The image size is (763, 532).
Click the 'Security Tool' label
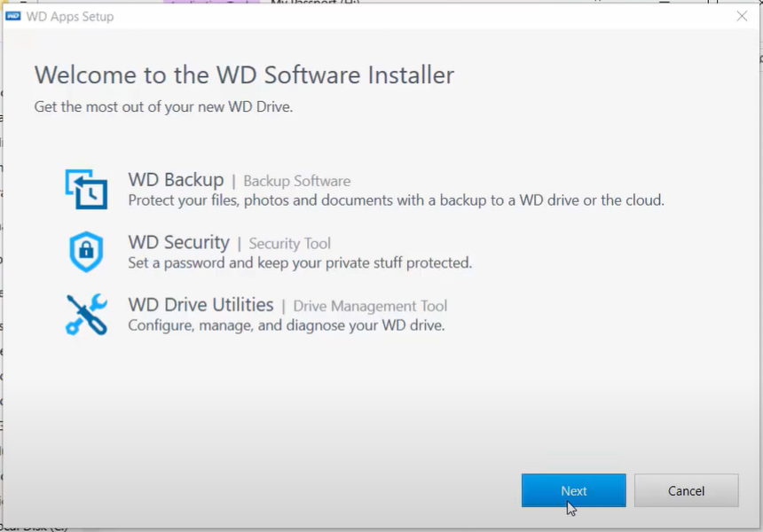(x=289, y=243)
